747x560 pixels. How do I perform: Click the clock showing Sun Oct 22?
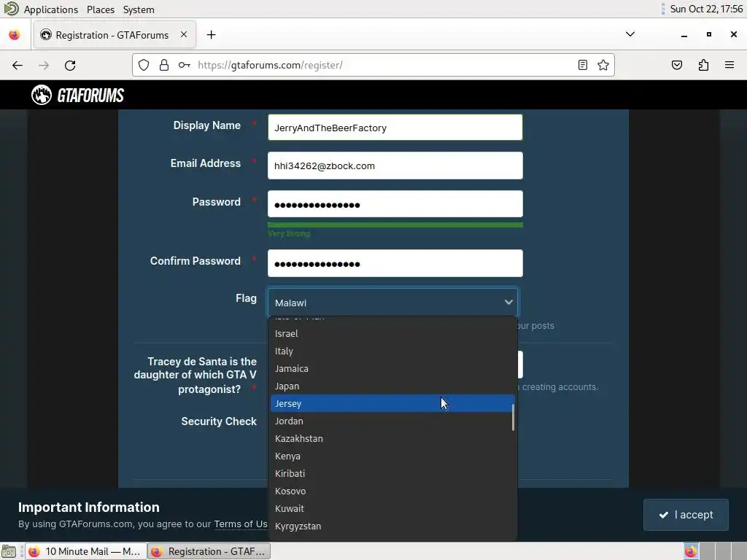706,9
